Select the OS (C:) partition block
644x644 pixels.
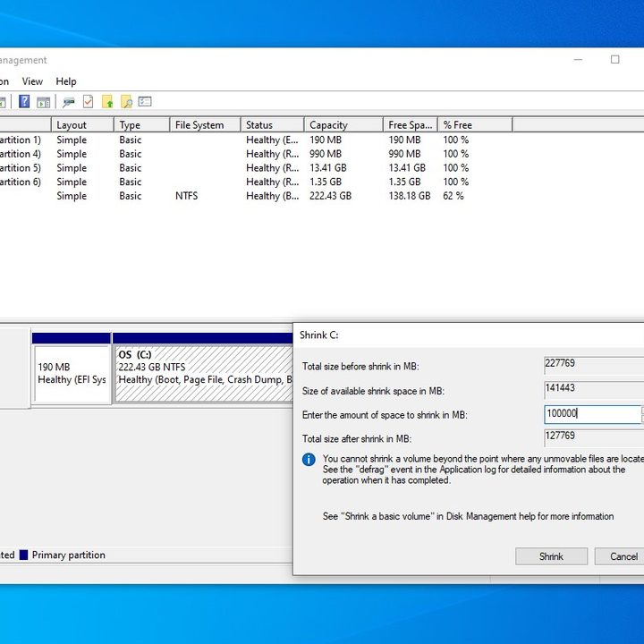pyautogui.click(x=204, y=373)
